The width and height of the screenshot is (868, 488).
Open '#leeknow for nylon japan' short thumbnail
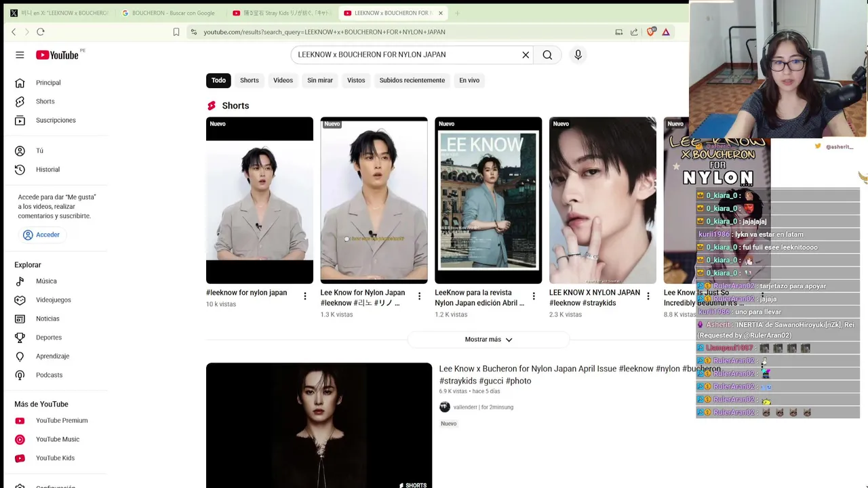[260, 201]
